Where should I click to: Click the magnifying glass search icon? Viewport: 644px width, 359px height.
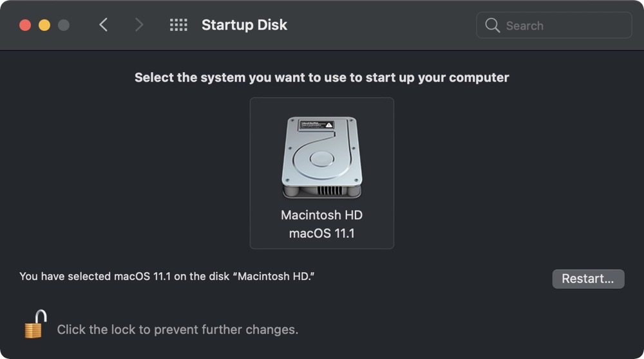tap(493, 26)
